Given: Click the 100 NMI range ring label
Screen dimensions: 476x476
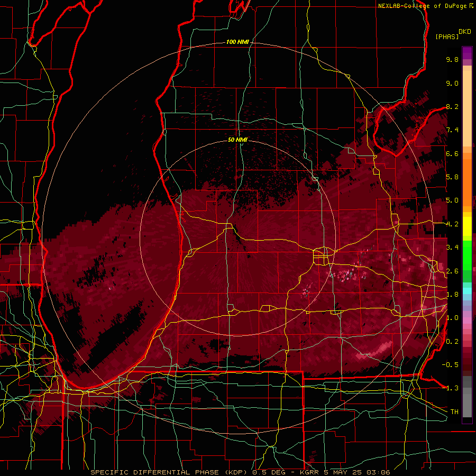Looking at the screenshot, I should click(x=237, y=42).
